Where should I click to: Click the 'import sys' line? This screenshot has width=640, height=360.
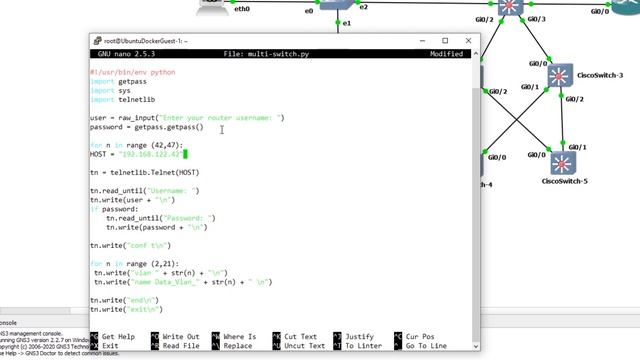coord(110,91)
